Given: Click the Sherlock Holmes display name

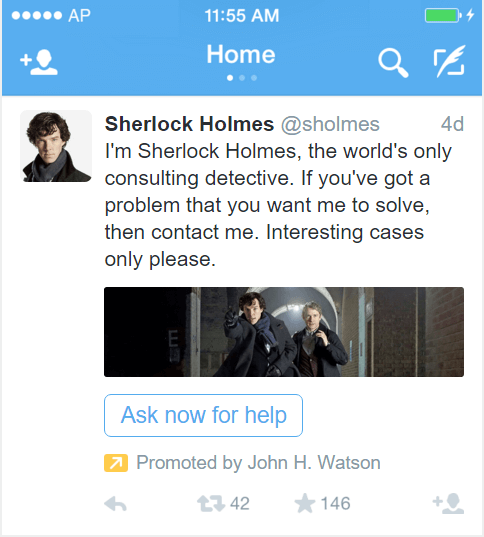Looking at the screenshot, I should pyautogui.click(x=189, y=124).
